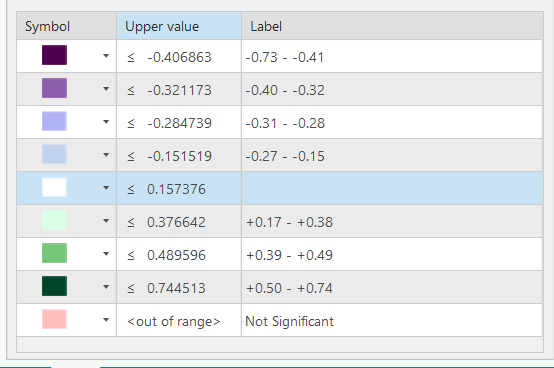Select the <out of range> cell
This screenshot has height=368, width=554.
(179, 320)
